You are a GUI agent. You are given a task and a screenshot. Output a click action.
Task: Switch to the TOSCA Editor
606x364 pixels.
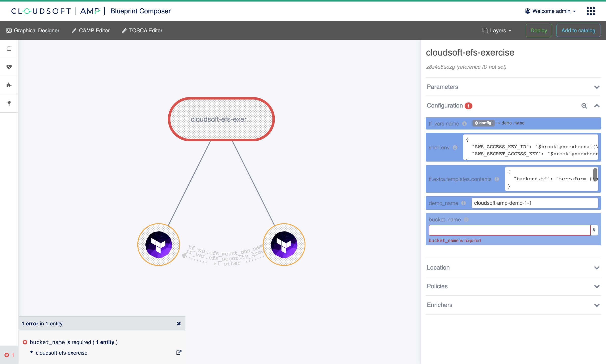coord(142,31)
